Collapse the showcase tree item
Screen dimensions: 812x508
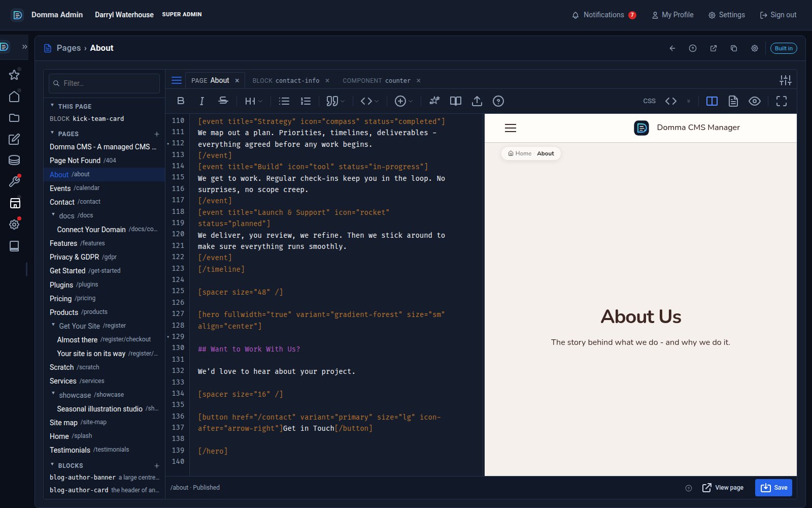pyautogui.click(x=53, y=394)
